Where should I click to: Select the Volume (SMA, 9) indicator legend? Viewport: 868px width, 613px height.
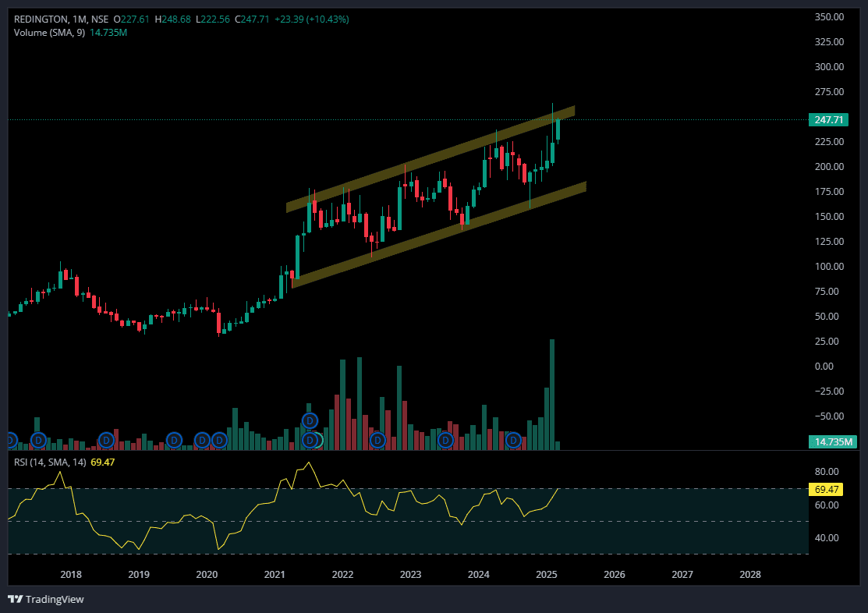(x=49, y=33)
